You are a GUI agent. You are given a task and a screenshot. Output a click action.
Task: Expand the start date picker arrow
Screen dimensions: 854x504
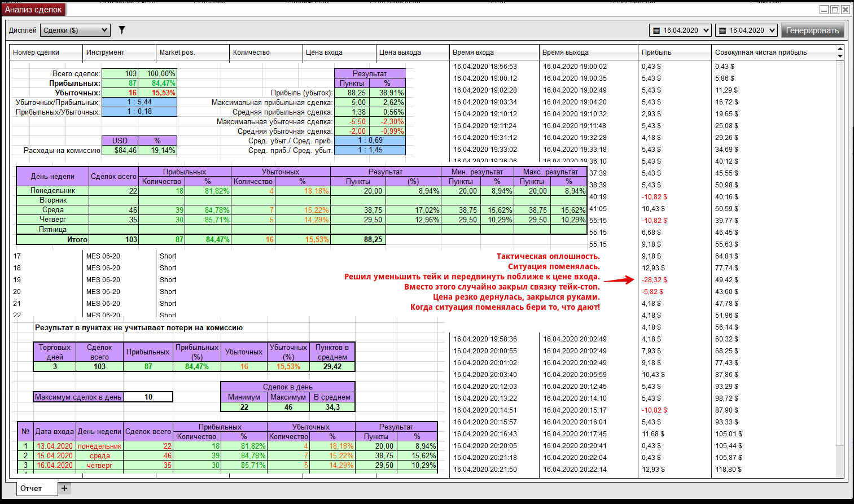[706, 30]
